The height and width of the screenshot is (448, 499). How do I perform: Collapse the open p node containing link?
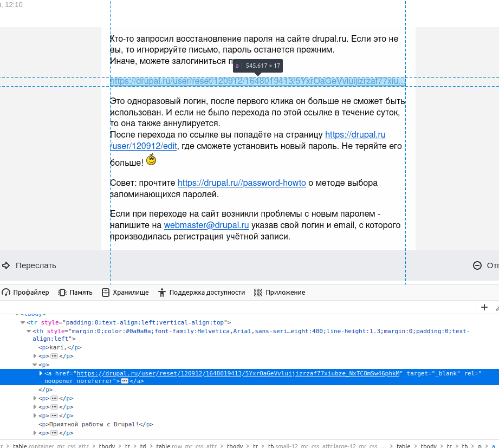tap(35, 365)
